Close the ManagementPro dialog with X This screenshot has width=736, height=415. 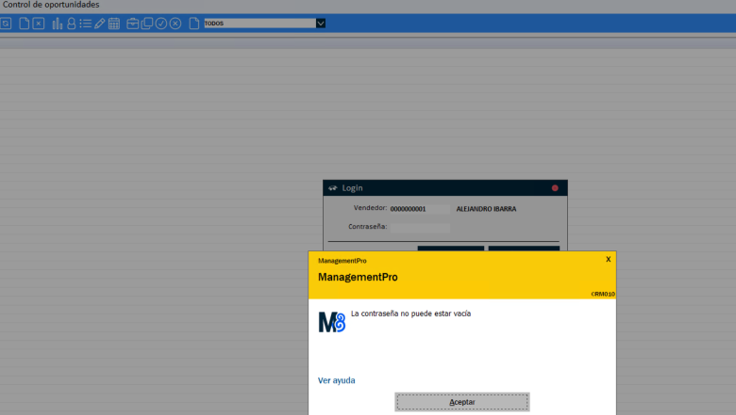[608, 259]
